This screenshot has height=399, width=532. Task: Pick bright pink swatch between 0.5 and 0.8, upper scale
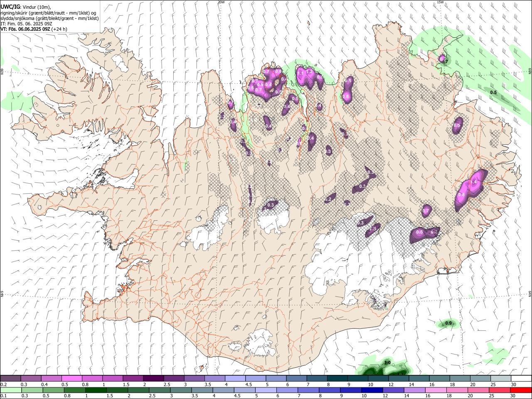click(x=71, y=379)
